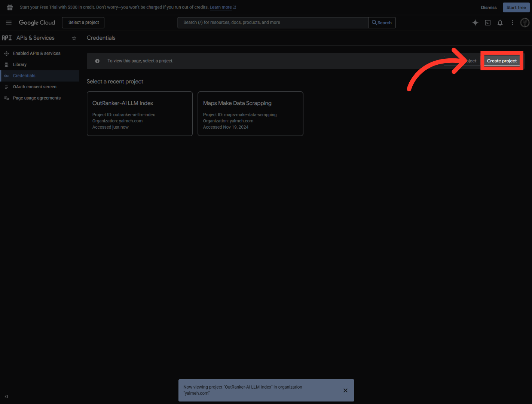Navigate to Page usage agreements
This screenshot has width=532, height=404.
click(x=37, y=98)
